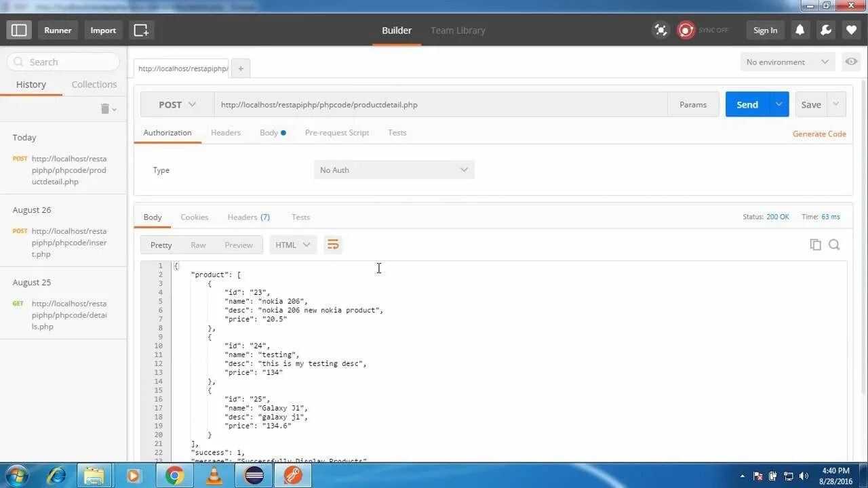Add a new request tab with plus
The image size is (868, 488).
pos(240,68)
